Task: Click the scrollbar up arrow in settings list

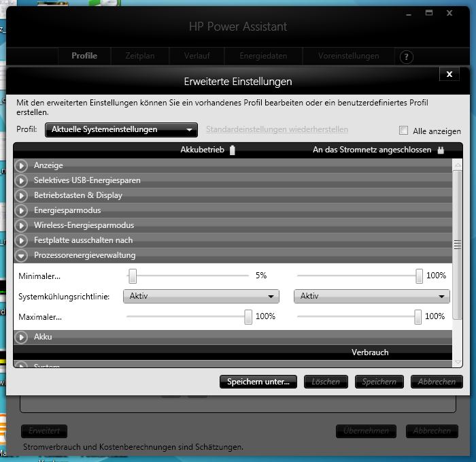Action: [x=458, y=165]
